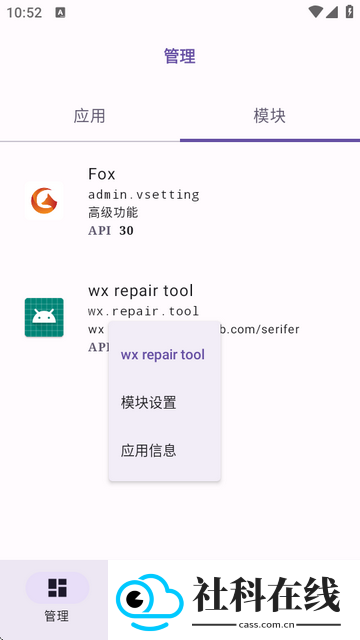This screenshot has width=360, height=640.
Task: Tap the Wi-Fi status bar icon
Action: point(316,12)
